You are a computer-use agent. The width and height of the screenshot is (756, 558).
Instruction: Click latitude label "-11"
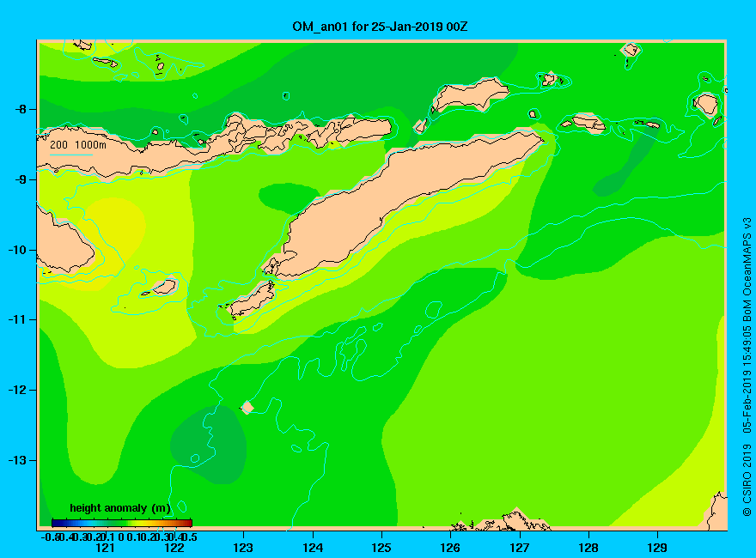point(18,319)
